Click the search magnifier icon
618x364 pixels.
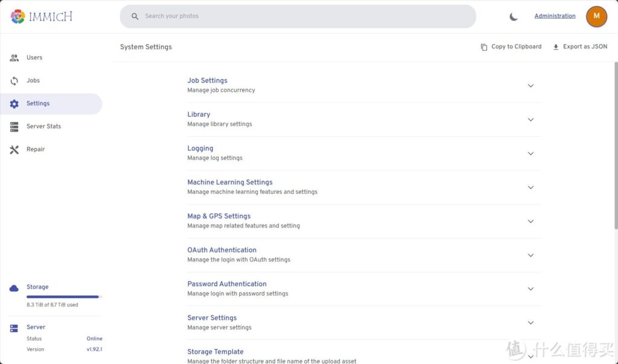(x=135, y=16)
